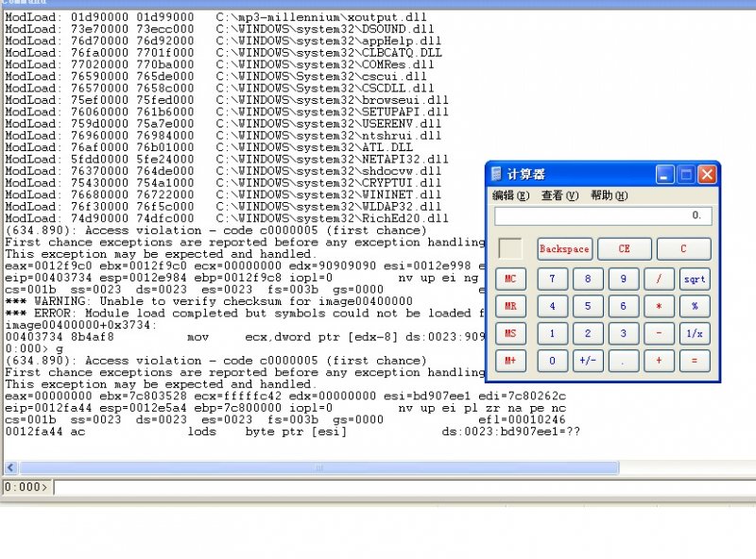Viewport: 756px width, 559px height.
Task: Click the CE button in Calculator
Action: tap(625, 248)
